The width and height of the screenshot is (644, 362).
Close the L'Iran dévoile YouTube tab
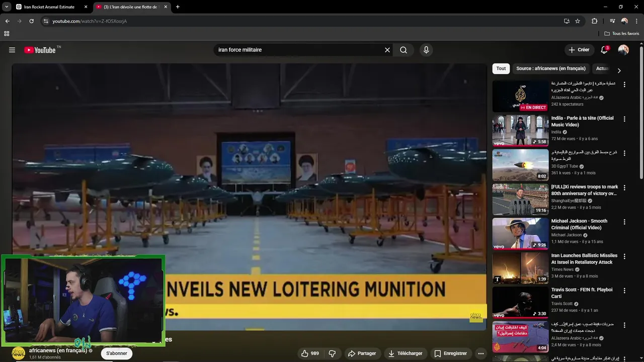point(166,7)
